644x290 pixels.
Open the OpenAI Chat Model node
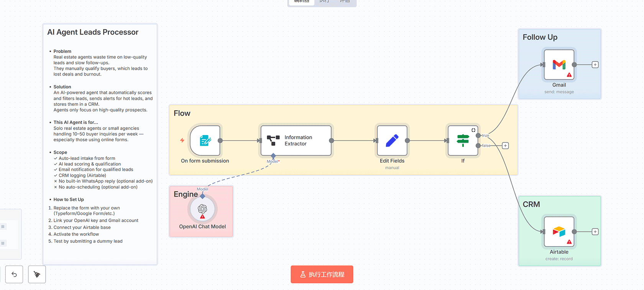pos(202,209)
